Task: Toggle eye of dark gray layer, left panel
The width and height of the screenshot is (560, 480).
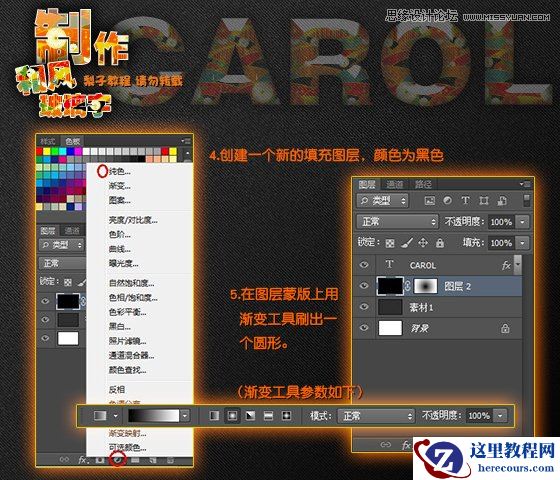Action: [x=45, y=319]
